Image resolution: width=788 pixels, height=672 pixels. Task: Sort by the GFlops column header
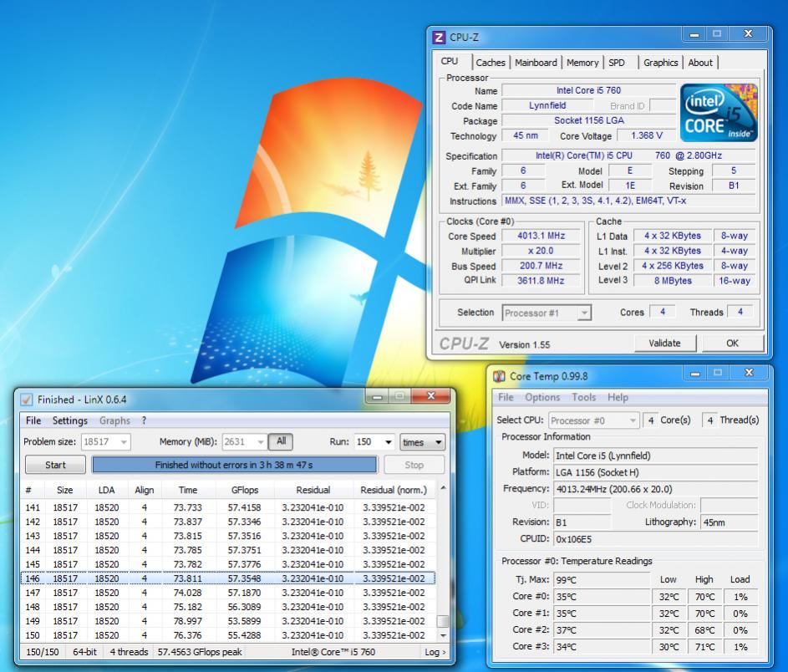pos(244,490)
